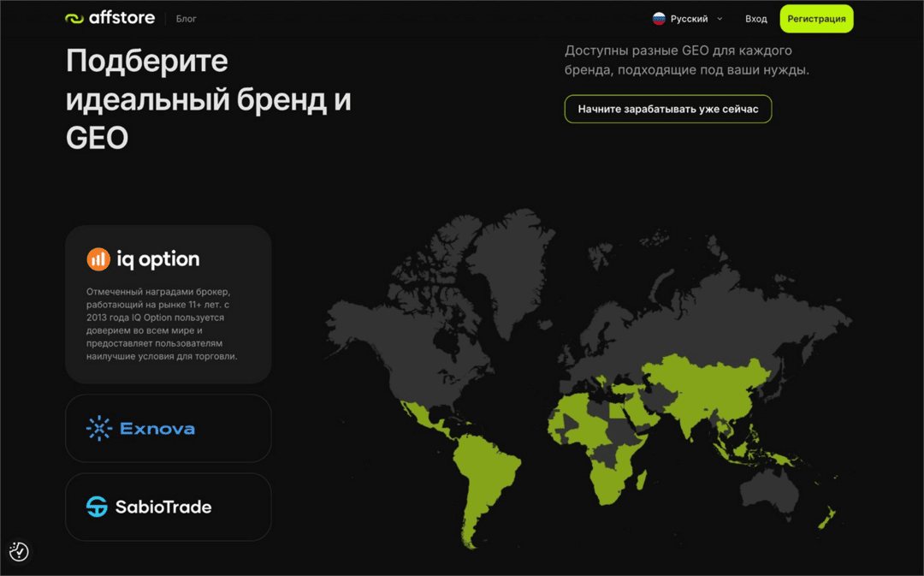Screen dimensions: 924x576
Task: Click the affstore logo icon
Action: [x=74, y=18]
